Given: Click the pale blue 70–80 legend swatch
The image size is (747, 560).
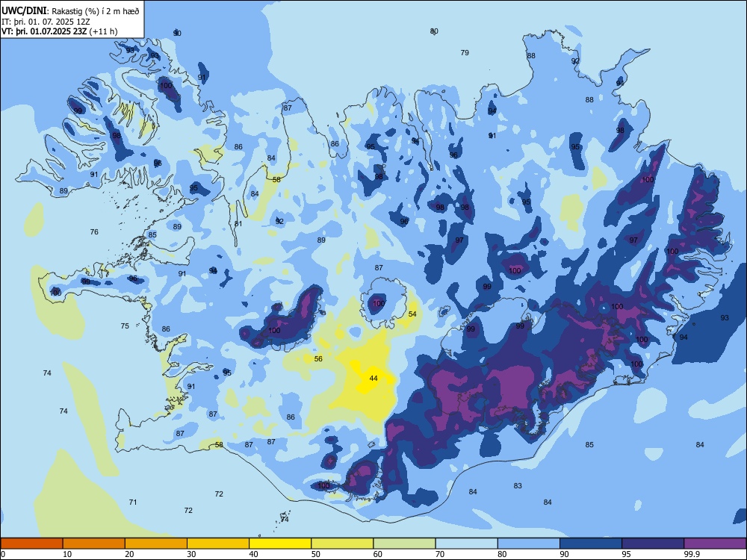Looking at the screenshot, I should (x=466, y=544).
